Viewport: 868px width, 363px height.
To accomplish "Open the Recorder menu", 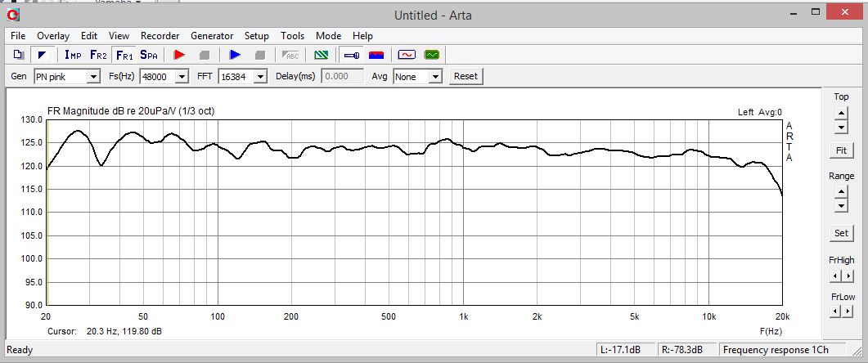I will click(160, 36).
